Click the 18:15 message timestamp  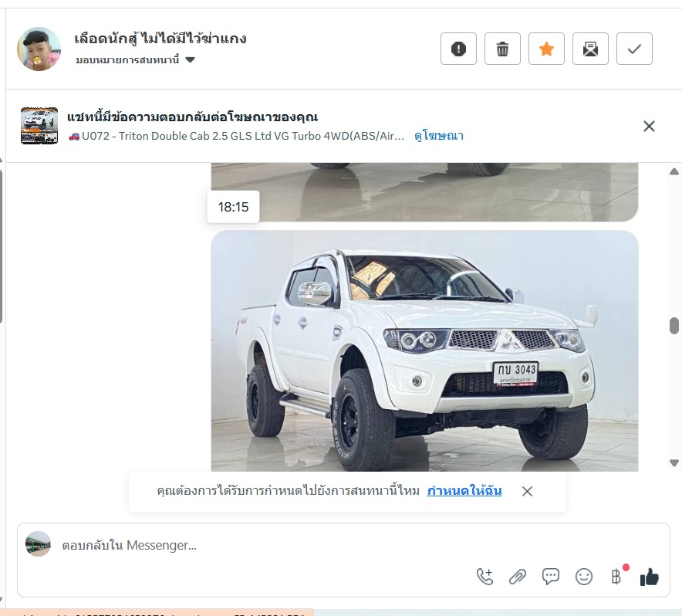pyautogui.click(x=233, y=207)
